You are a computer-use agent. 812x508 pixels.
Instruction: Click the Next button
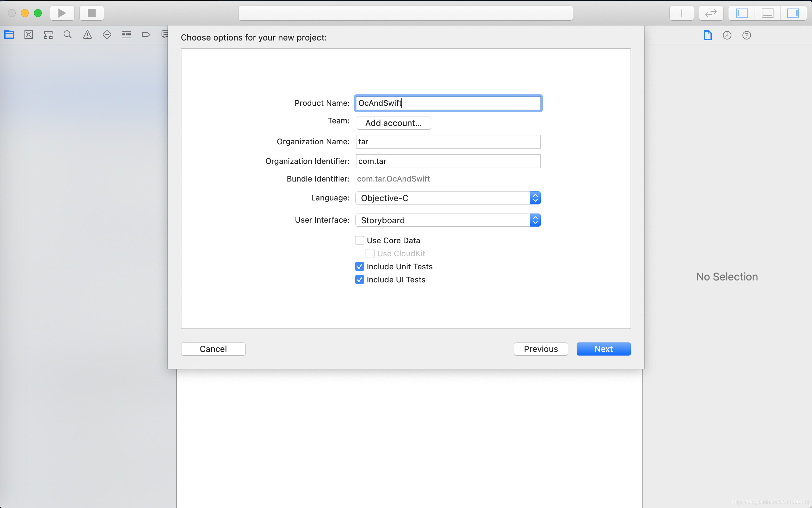[603, 349]
